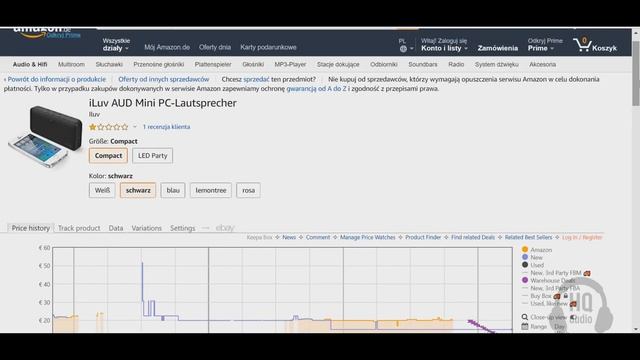The image size is (640, 360).
Task: Toggle Warehouse Deals series in legend
Action: coord(548,280)
